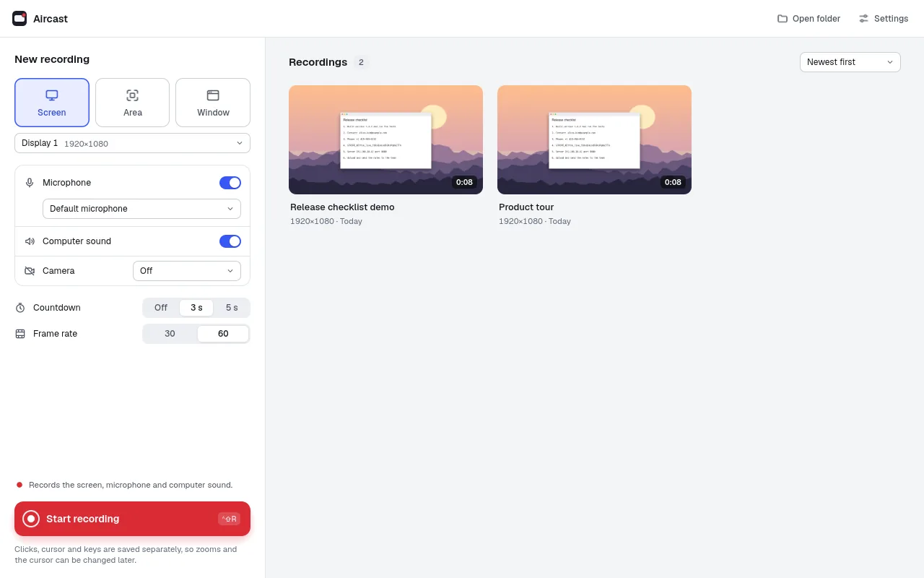Click the Start recording button
924x578 pixels.
132,519
